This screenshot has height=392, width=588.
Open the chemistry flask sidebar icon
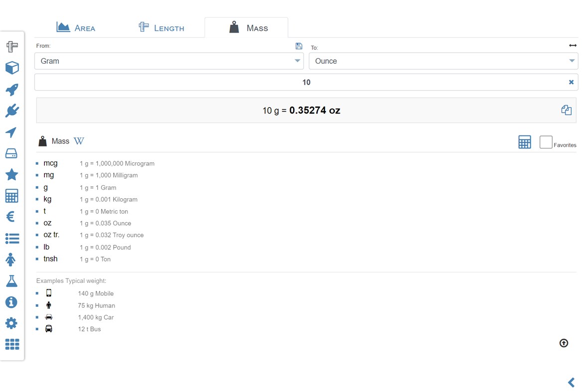click(11, 281)
